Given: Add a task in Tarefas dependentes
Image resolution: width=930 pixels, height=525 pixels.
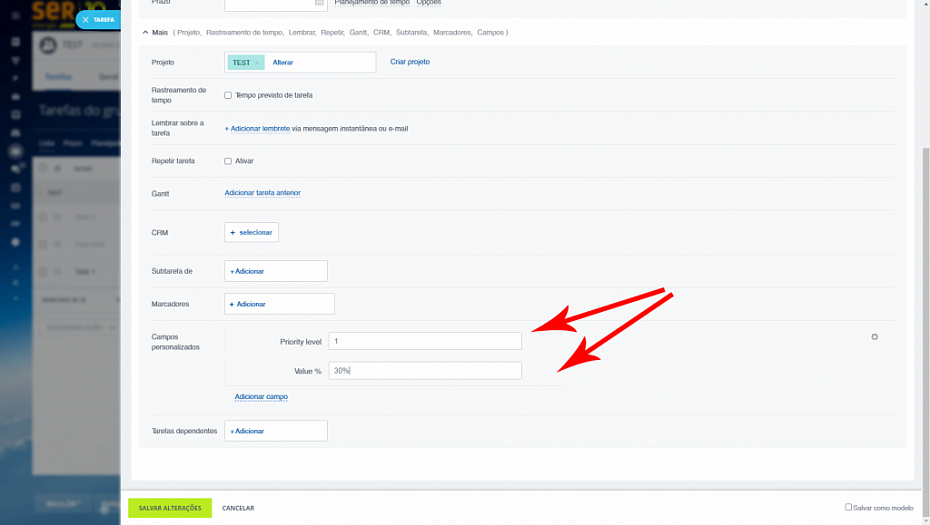Looking at the screenshot, I should [x=276, y=431].
